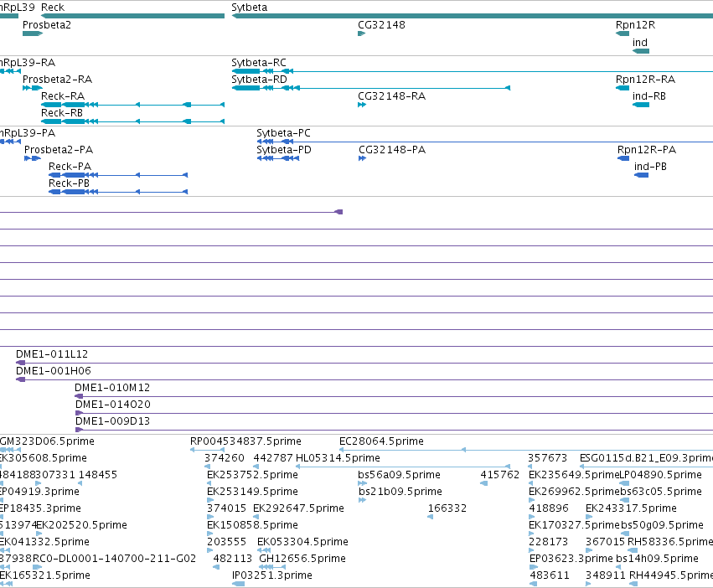This screenshot has width=713, height=588.
Task: Open the Rpn12R-RA transcript label
Action: [645, 79]
